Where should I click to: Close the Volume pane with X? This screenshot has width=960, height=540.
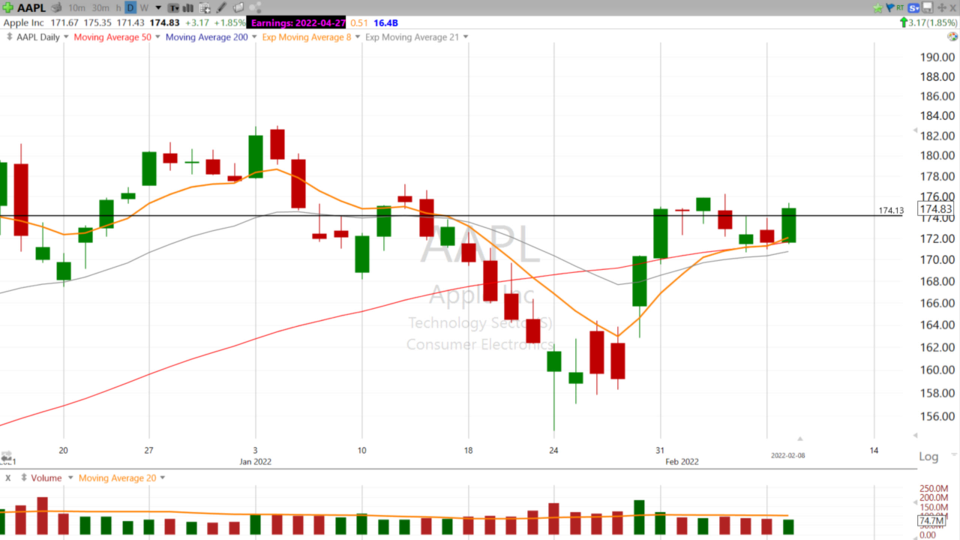pyautogui.click(x=8, y=478)
